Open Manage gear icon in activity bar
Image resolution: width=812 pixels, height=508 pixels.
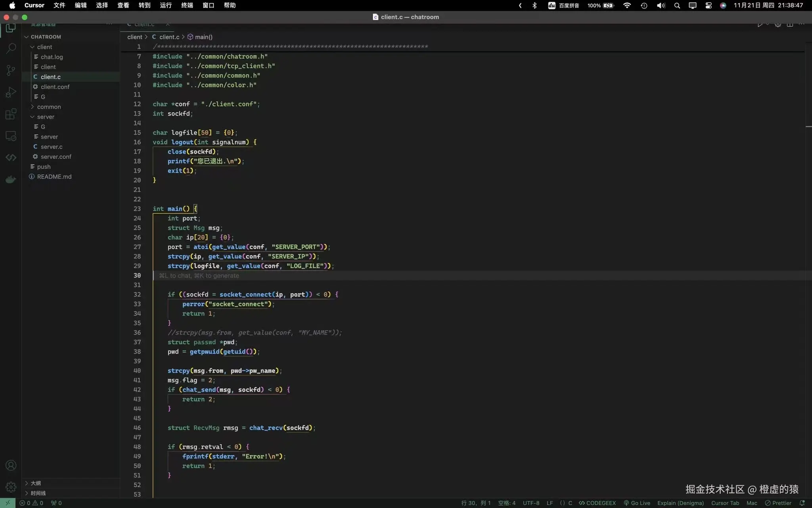pos(11,487)
